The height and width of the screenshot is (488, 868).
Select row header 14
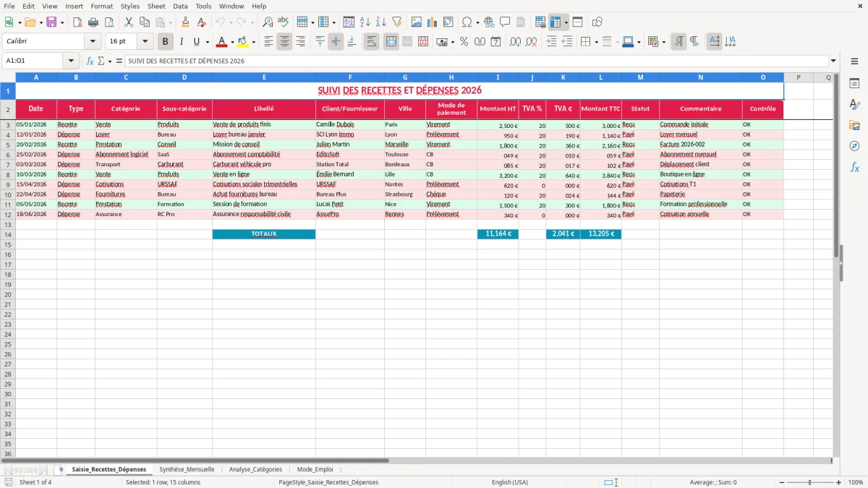tap(8, 234)
